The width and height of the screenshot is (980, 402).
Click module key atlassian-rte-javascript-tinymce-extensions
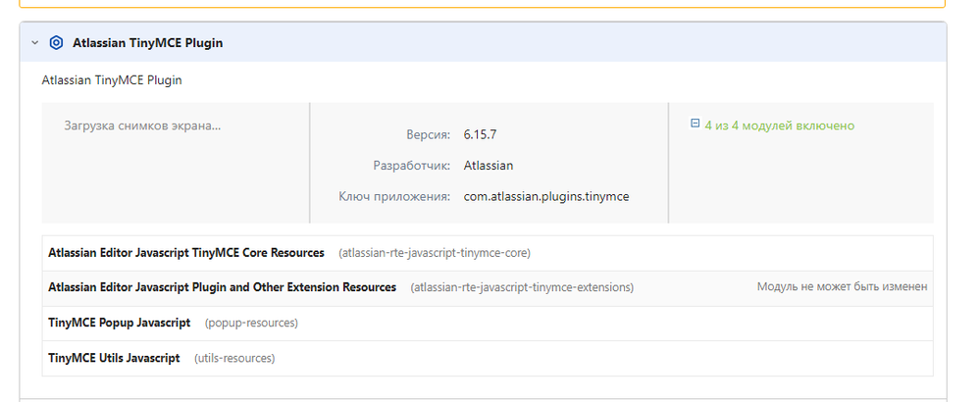pyautogui.click(x=522, y=287)
